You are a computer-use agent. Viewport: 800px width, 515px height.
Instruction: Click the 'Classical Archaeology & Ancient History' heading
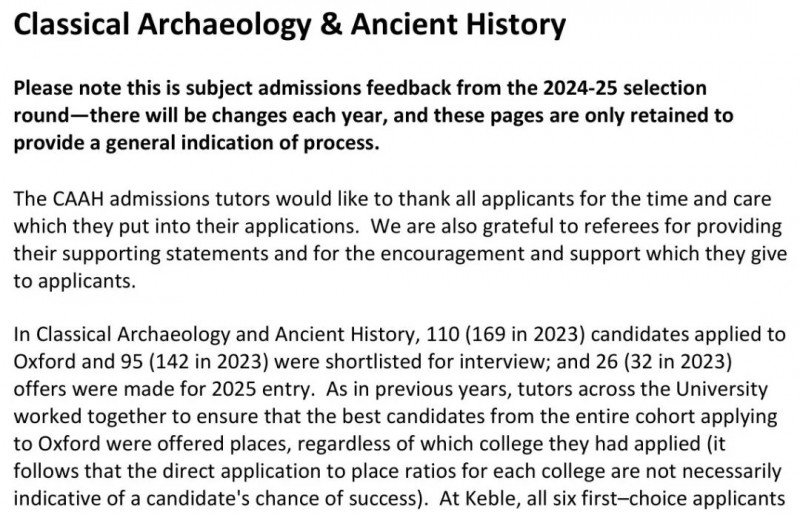click(x=289, y=25)
